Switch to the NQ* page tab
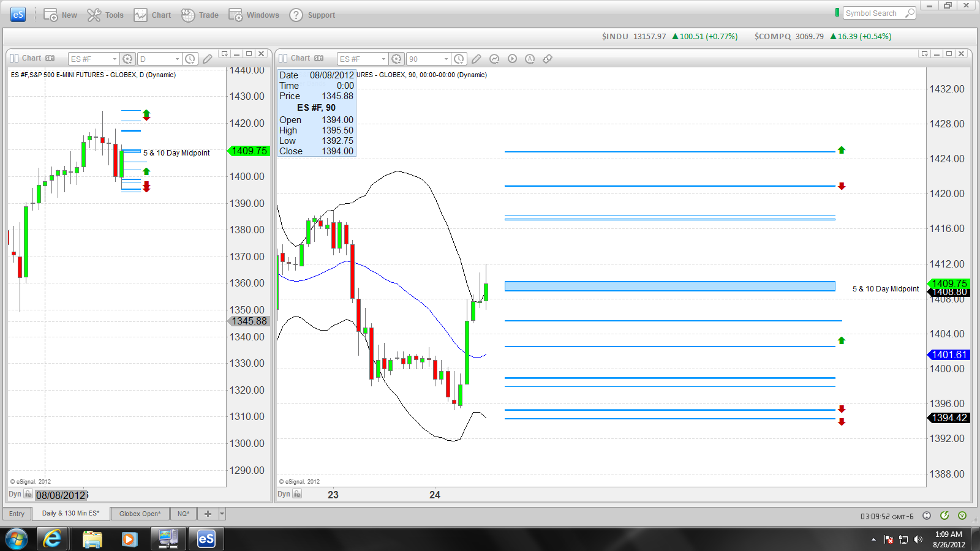 pyautogui.click(x=184, y=514)
